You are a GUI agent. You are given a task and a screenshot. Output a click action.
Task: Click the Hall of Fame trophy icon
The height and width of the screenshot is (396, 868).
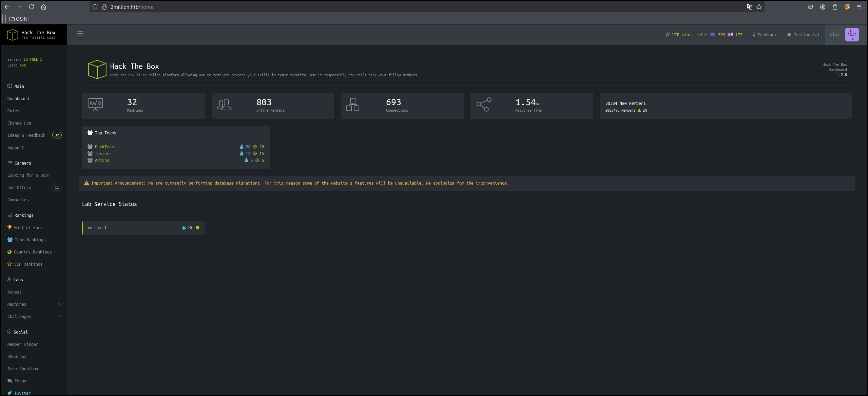coord(9,227)
